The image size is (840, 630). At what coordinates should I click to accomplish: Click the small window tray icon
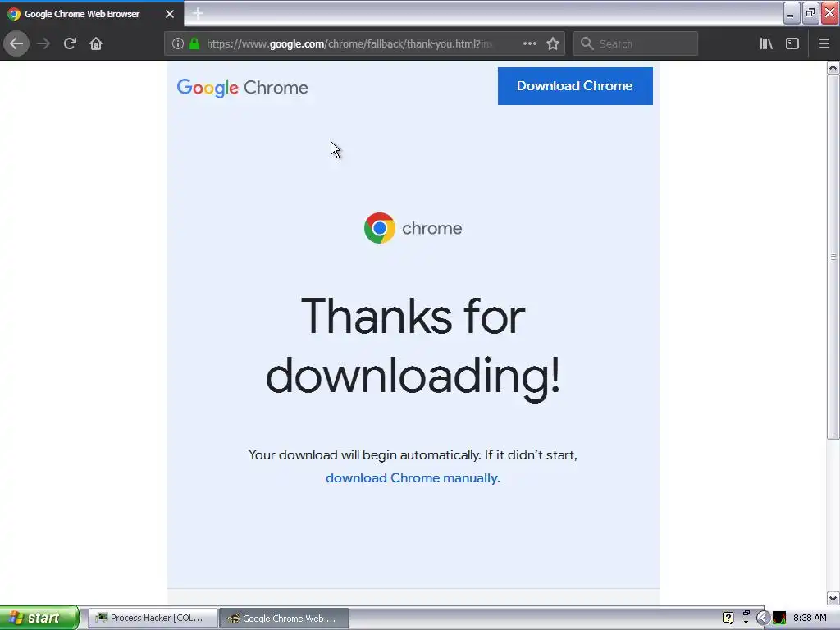click(746, 614)
